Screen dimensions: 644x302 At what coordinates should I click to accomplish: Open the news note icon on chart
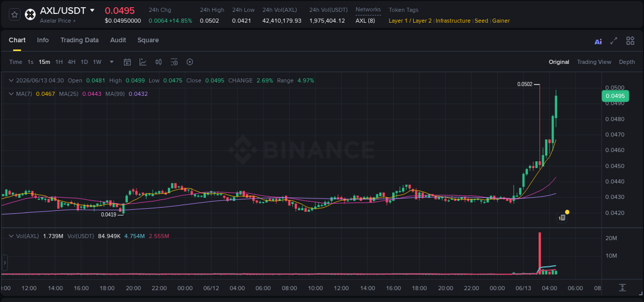562,217
